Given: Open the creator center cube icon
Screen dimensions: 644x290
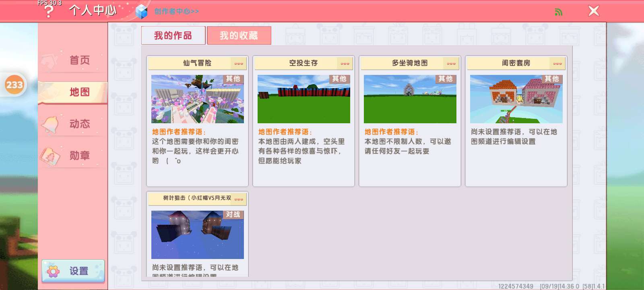Looking at the screenshot, I should [x=141, y=12].
